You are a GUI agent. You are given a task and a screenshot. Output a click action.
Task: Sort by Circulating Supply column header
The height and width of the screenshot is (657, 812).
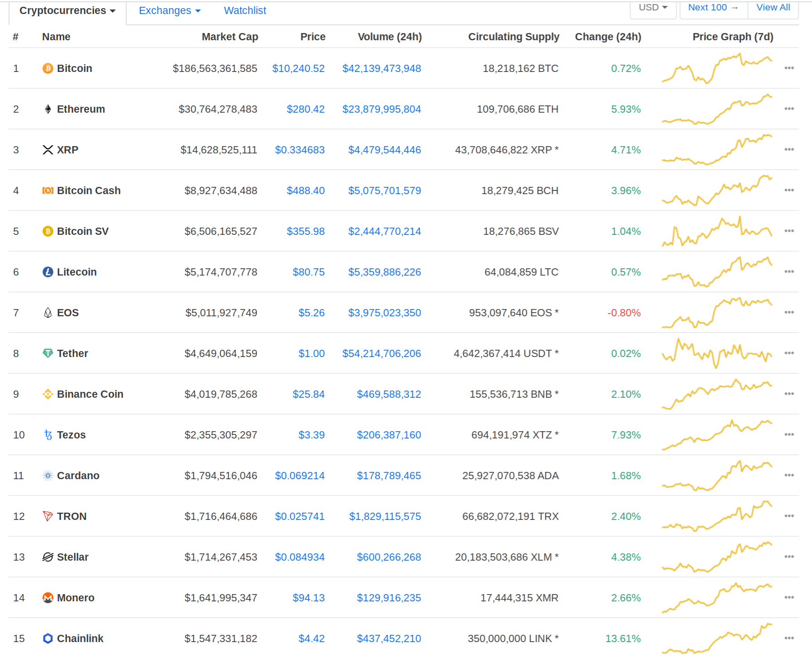coord(514,37)
